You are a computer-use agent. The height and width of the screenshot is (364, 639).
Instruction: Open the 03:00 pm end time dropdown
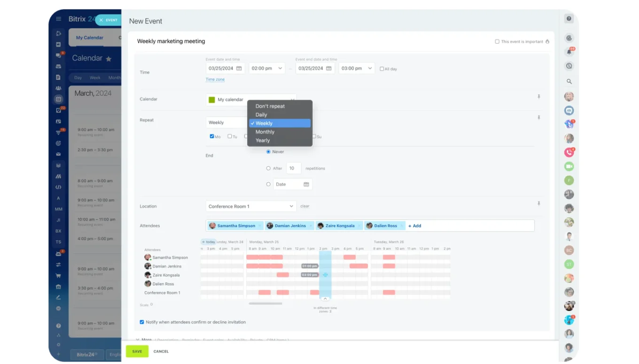356,69
